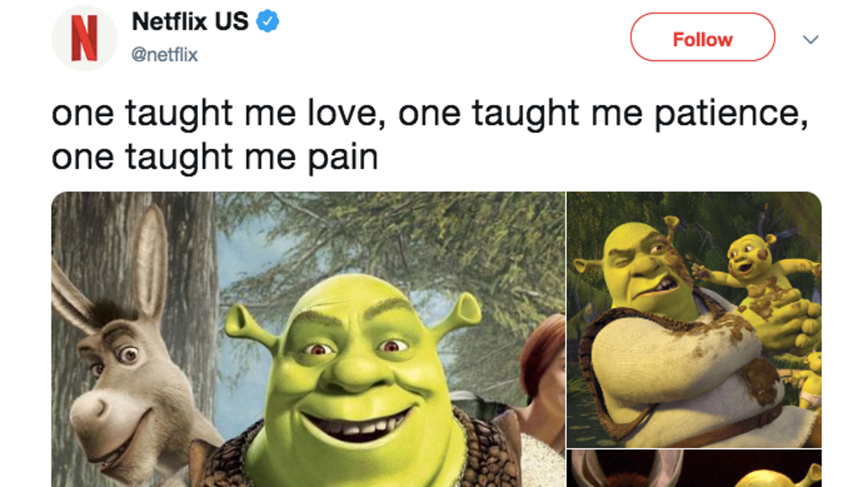Open the @netflix handle link
868x487 pixels.
(165, 55)
